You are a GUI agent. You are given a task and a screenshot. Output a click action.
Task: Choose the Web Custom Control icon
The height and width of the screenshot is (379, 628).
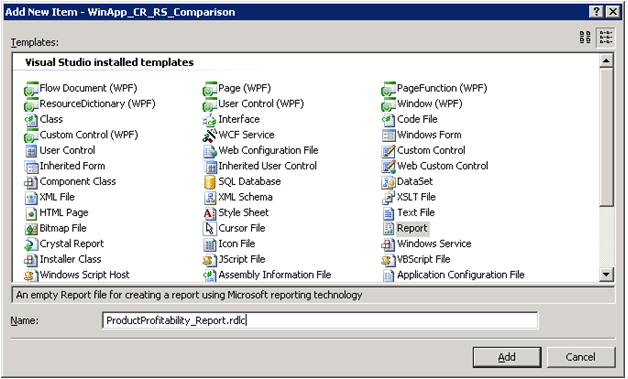(388, 166)
